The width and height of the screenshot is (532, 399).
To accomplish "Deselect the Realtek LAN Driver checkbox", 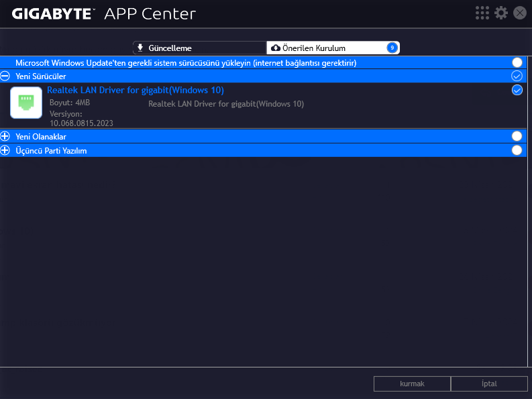I will click(x=517, y=90).
